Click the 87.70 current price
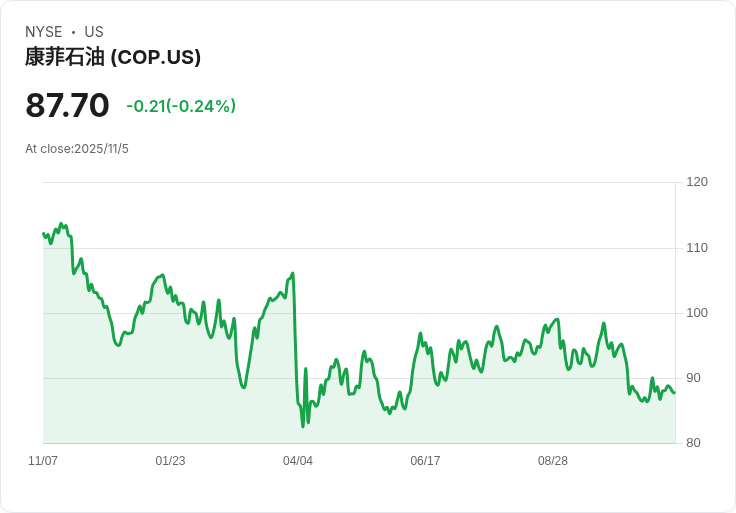Viewport: 736px width, 513px height. 67,105
